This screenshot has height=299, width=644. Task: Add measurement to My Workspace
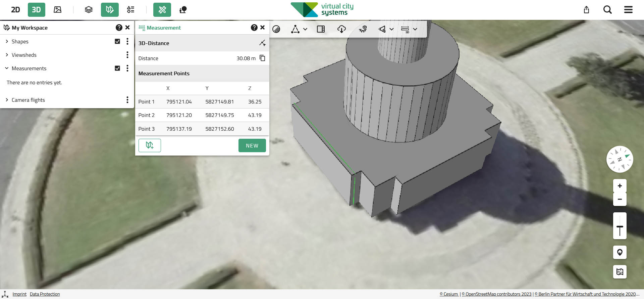(x=150, y=145)
